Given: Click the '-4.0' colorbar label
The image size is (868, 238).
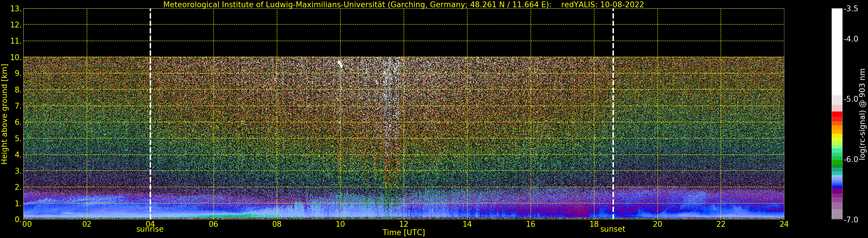Looking at the screenshot, I should pyautogui.click(x=851, y=39).
